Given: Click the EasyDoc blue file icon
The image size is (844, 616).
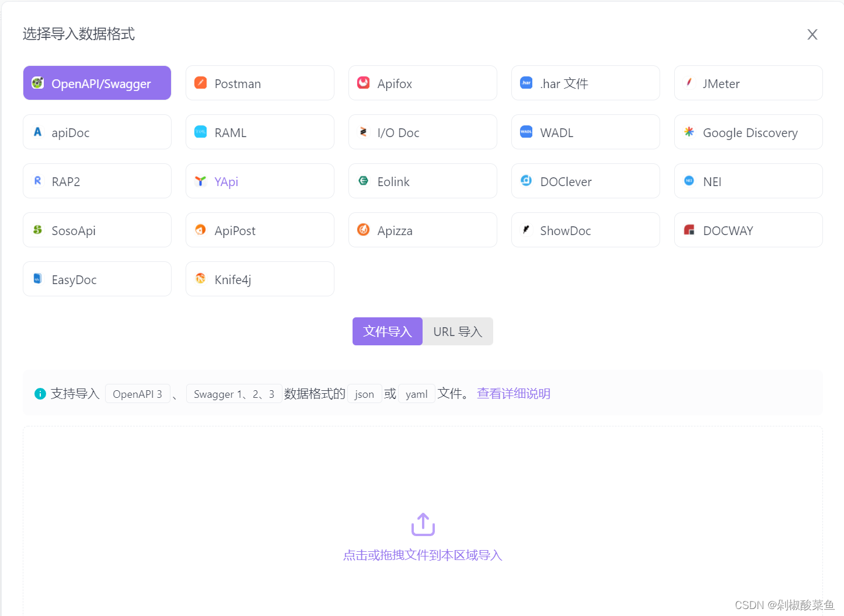Looking at the screenshot, I should coord(38,279).
